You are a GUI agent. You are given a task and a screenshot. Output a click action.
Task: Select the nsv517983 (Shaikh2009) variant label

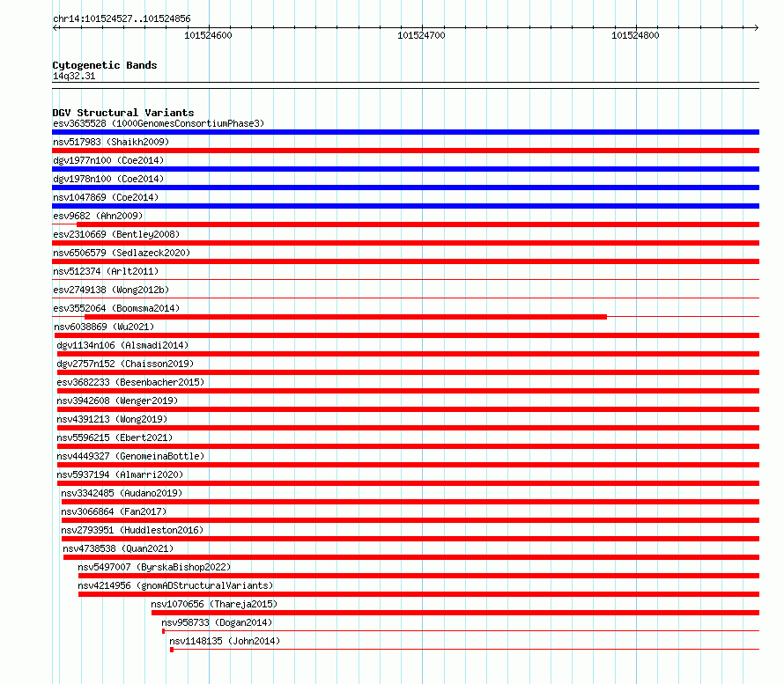(x=111, y=142)
